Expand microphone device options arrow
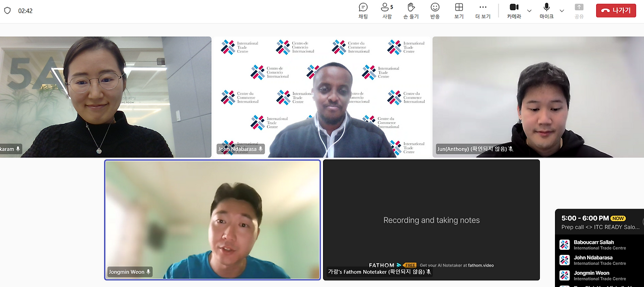The width and height of the screenshot is (644, 287). 561,11
